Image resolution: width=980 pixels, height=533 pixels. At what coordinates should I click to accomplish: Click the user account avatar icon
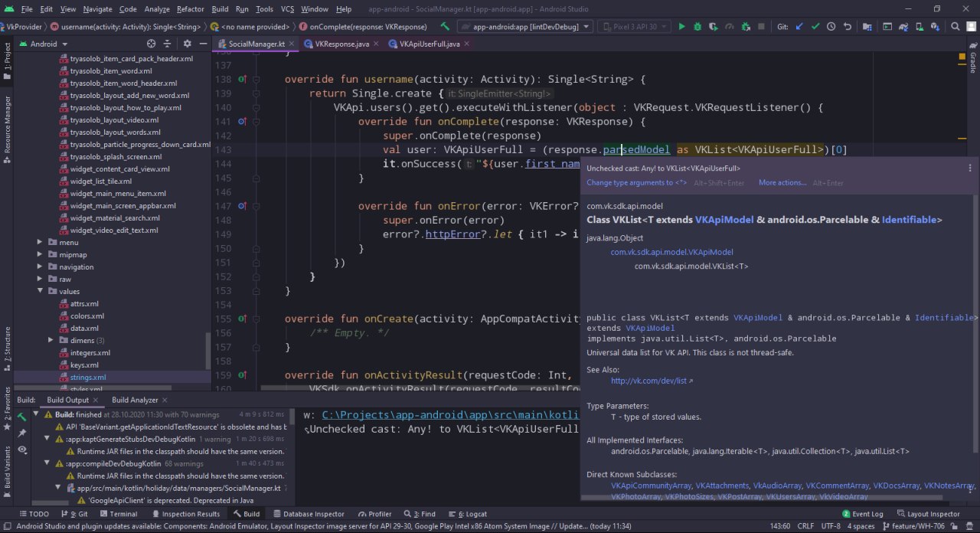click(971, 27)
